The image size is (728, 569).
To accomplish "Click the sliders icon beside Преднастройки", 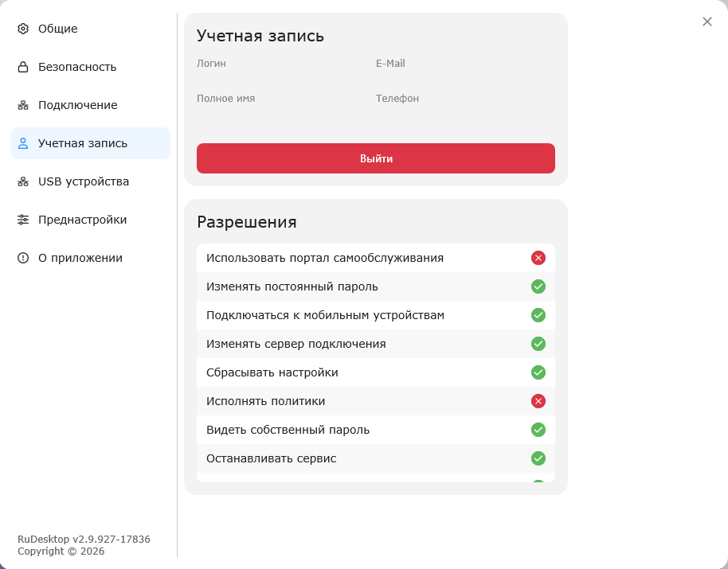I will 23,220.
